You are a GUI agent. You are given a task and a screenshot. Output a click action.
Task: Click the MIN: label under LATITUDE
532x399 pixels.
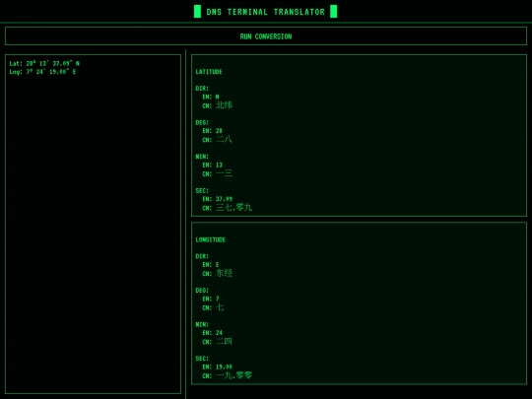[x=202, y=157]
